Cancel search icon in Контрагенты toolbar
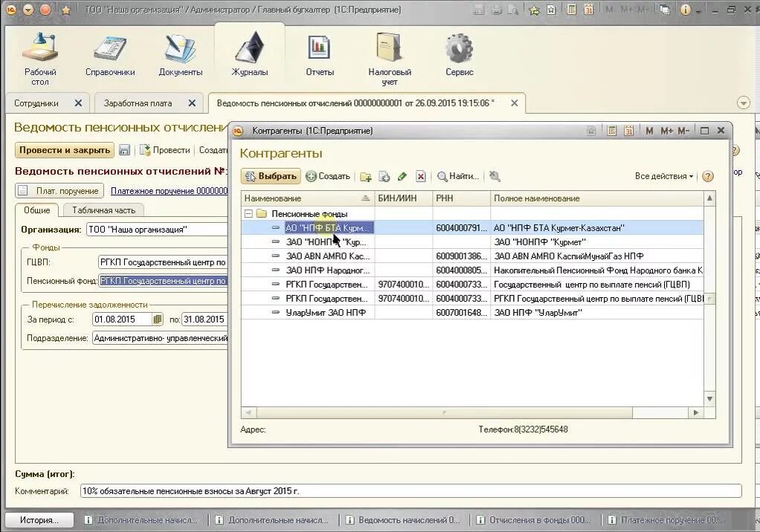The height and width of the screenshot is (532, 760). (x=495, y=176)
